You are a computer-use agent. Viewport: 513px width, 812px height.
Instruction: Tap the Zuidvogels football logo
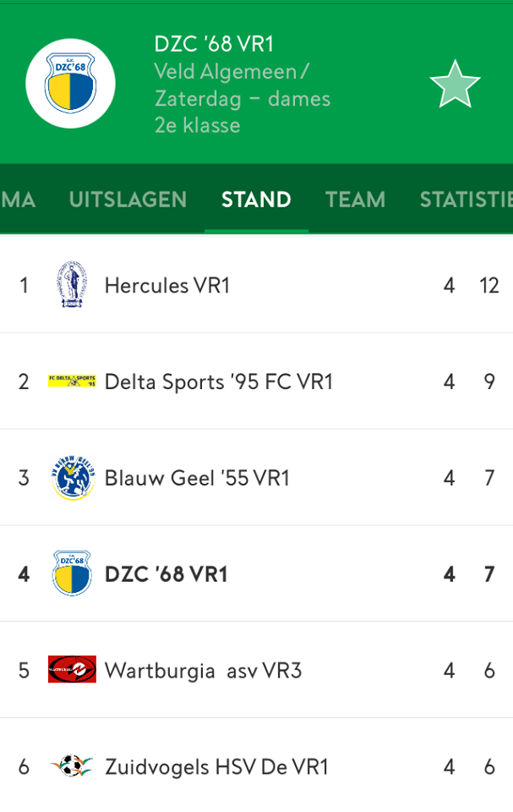[72, 766]
